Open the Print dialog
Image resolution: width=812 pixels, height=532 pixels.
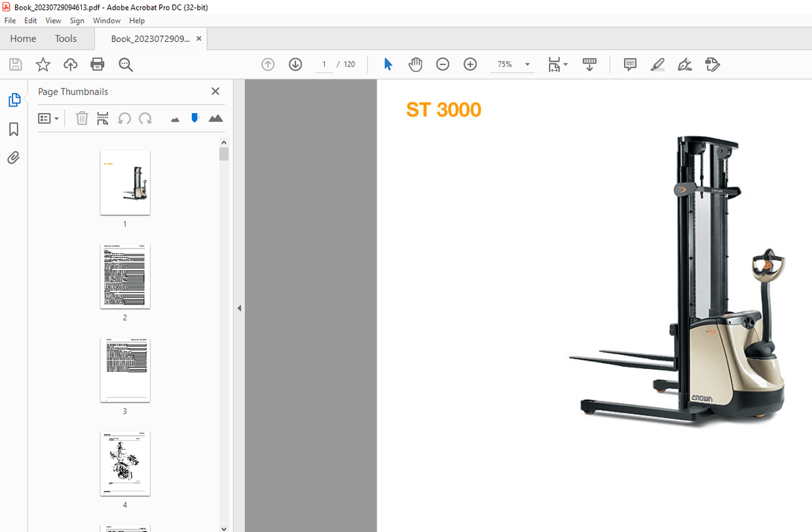point(97,64)
